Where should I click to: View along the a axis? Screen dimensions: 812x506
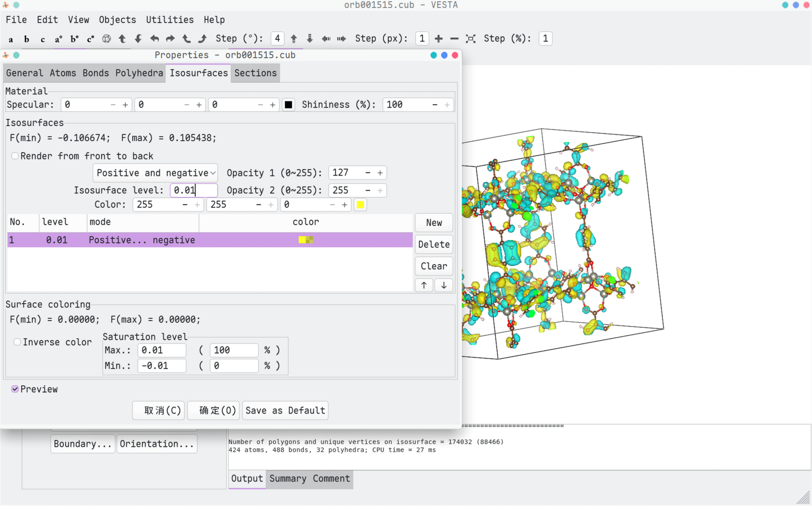11,39
